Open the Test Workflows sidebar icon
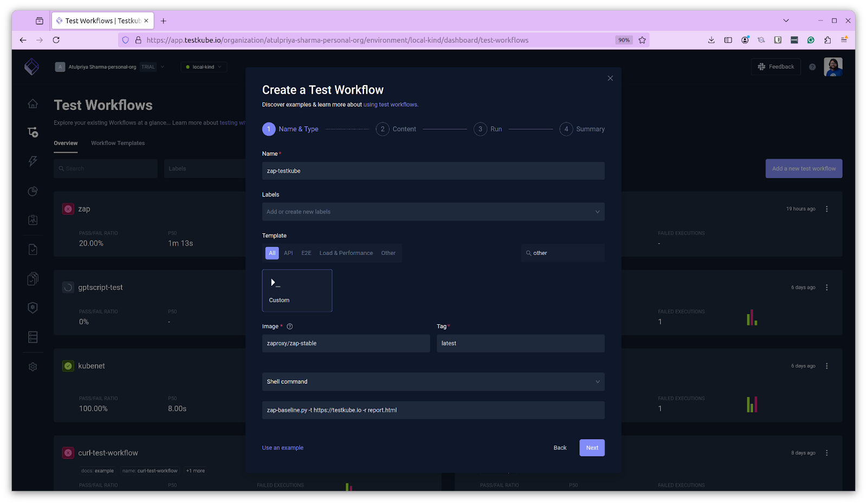Image resolution: width=867 pixels, height=504 pixels. (x=33, y=132)
